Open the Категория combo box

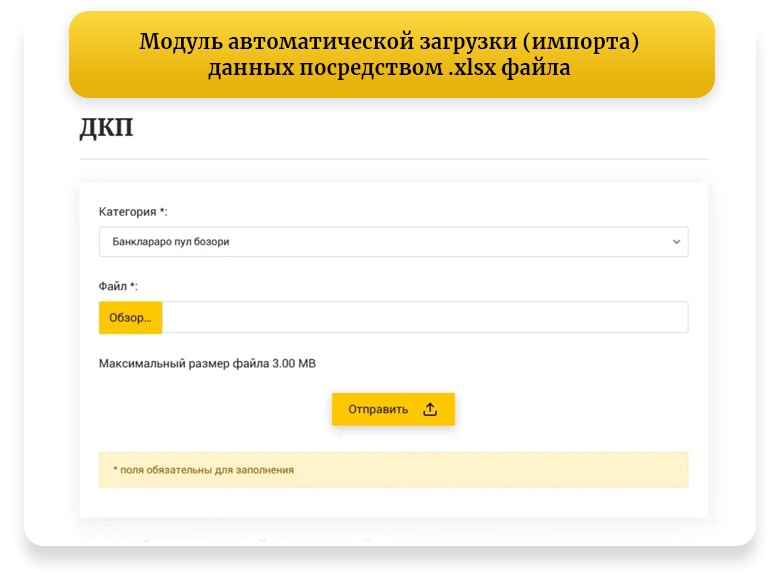(393, 242)
